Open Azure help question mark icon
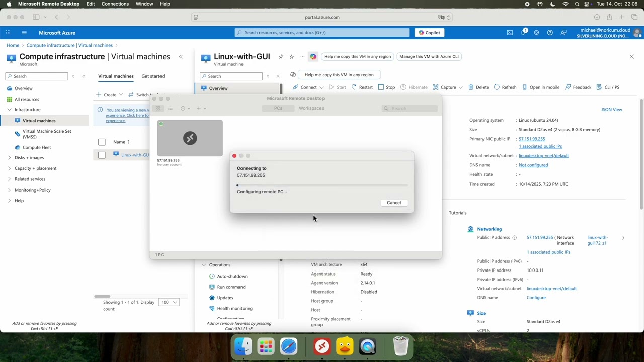 [x=550, y=33]
